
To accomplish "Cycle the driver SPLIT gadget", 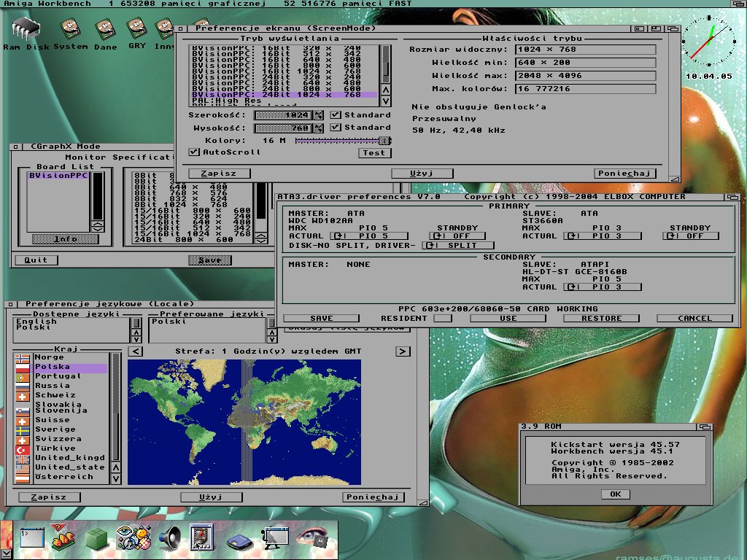I will click(x=458, y=245).
